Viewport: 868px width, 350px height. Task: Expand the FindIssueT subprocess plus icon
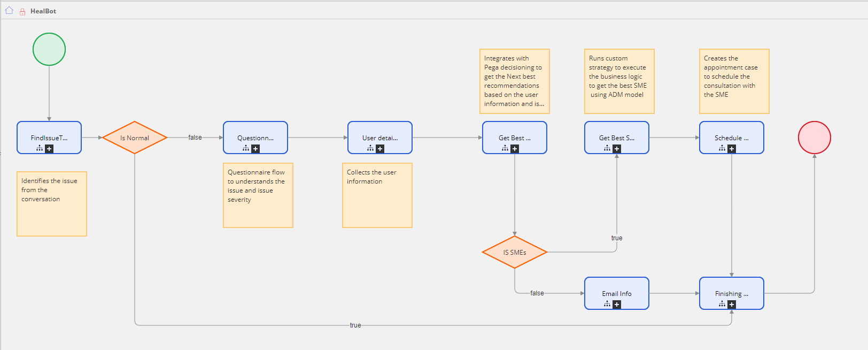tap(49, 149)
